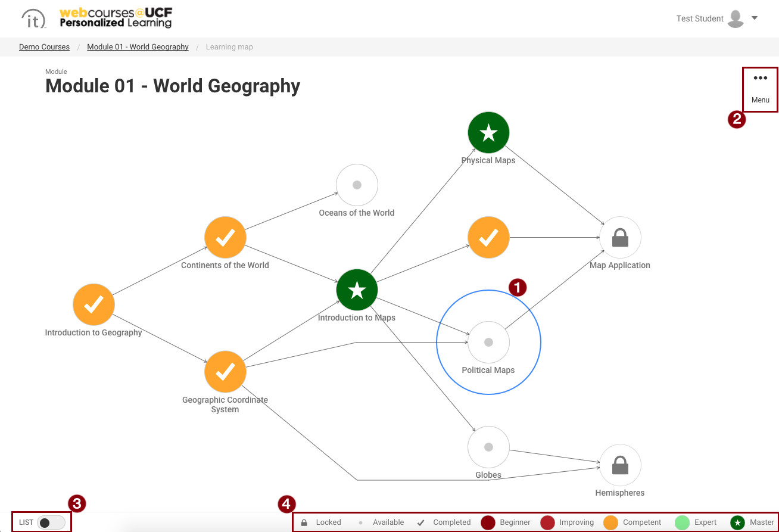Select the available Oceans of the World node
Viewport: 779px width, 532px height.
click(357, 185)
